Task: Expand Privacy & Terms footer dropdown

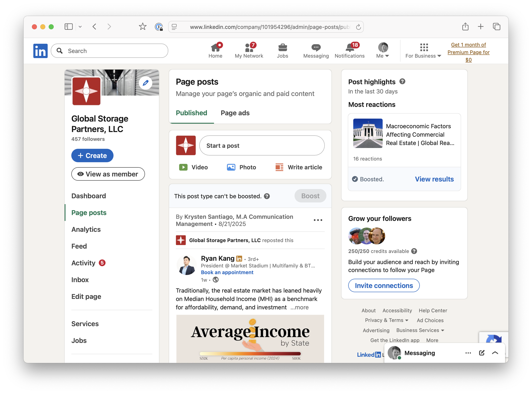Action: [386, 320]
